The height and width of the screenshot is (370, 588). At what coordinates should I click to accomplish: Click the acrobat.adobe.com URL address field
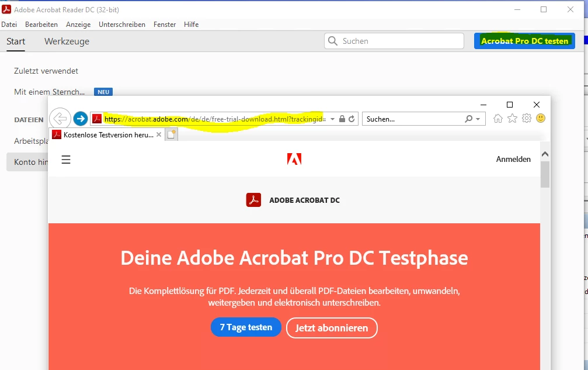(x=215, y=119)
